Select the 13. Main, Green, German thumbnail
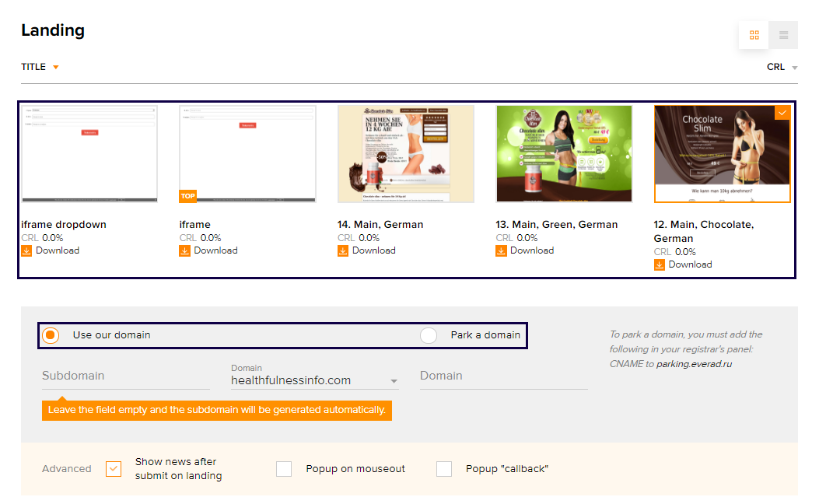The height and width of the screenshot is (504, 819). coord(564,153)
